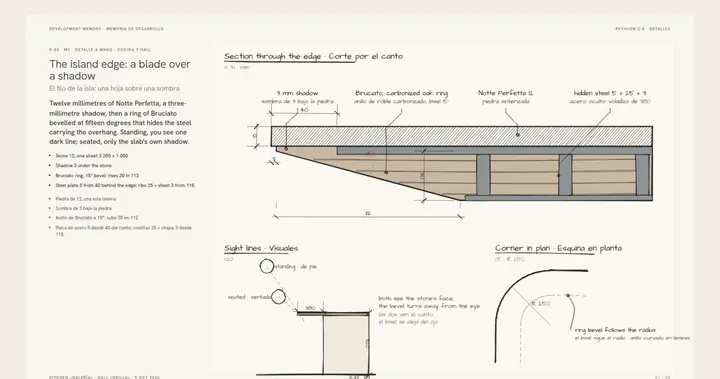Click the 'Bruciato, carbonized oak ring' annotation
This screenshot has width=720, height=379.
point(401,93)
